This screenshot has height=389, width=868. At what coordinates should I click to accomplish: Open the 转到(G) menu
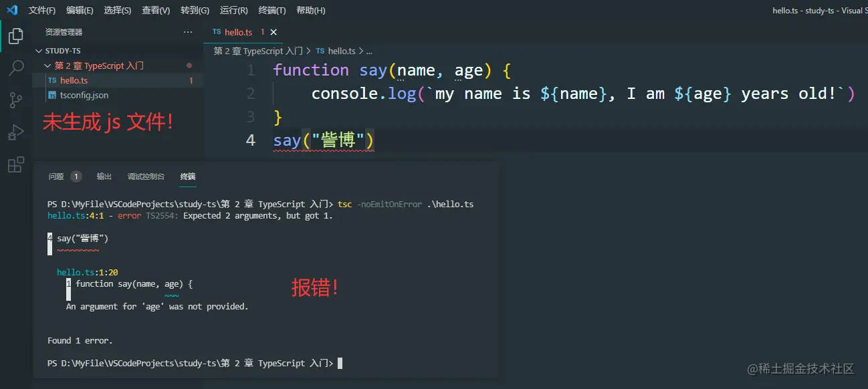195,10
